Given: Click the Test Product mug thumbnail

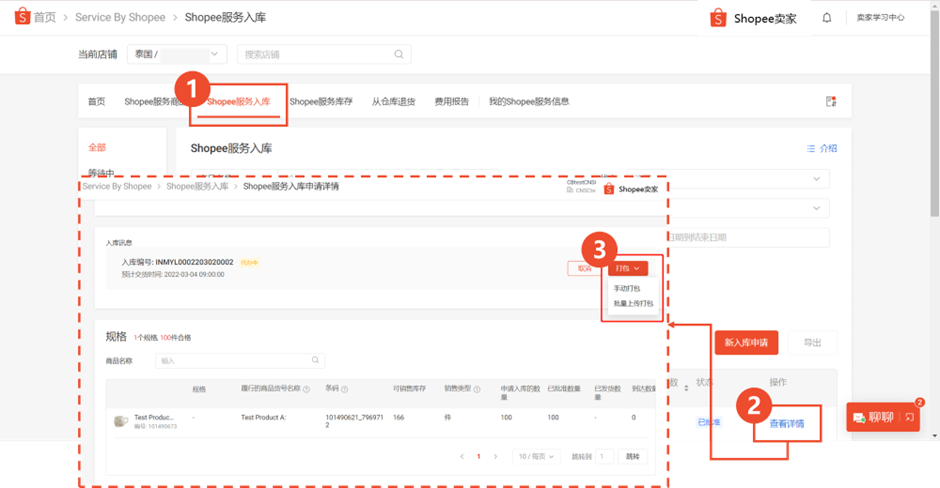Looking at the screenshot, I should (x=120, y=421).
